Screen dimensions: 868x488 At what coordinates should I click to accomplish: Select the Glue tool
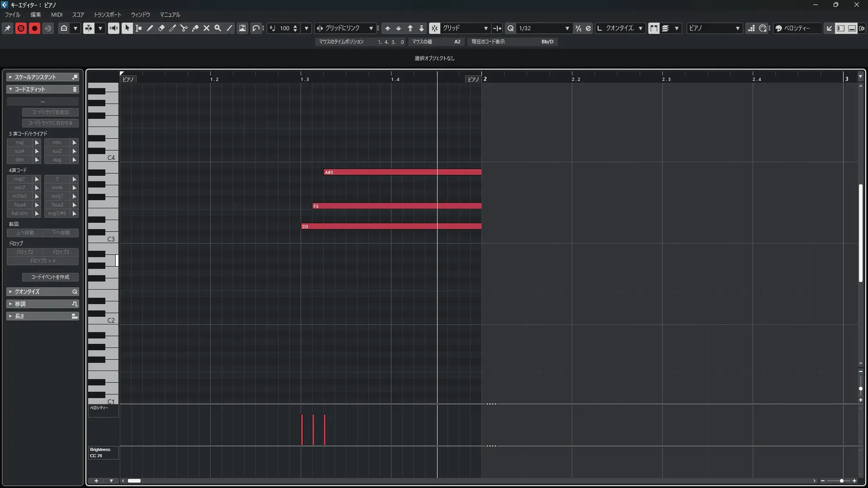pyautogui.click(x=195, y=28)
